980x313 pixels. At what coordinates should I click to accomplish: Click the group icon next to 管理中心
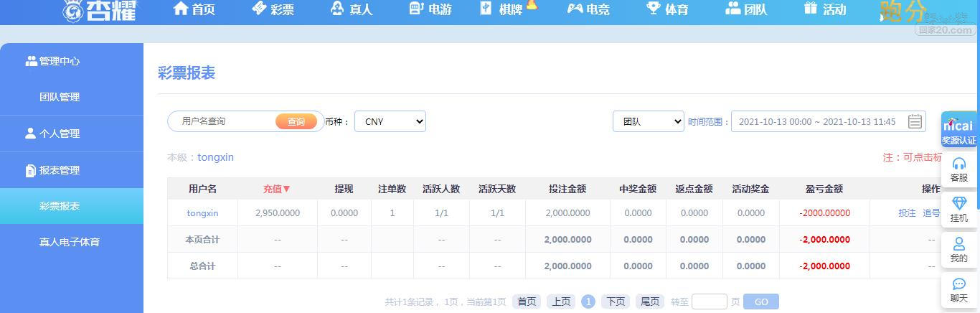pyautogui.click(x=31, y=61)
